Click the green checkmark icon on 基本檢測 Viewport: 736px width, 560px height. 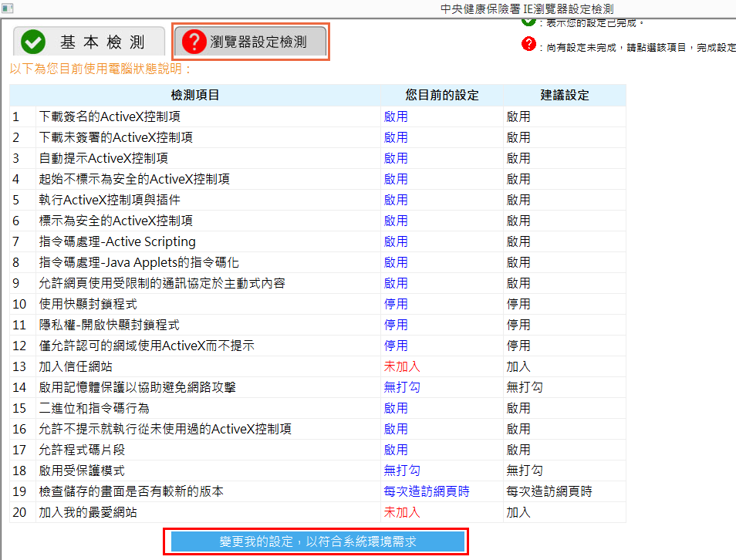point(33,42)
